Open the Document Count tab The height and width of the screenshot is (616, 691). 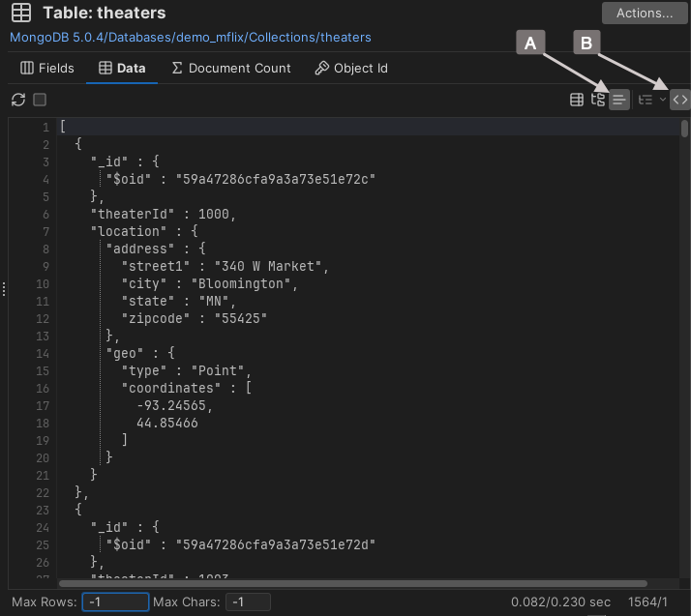click(230, 69)
